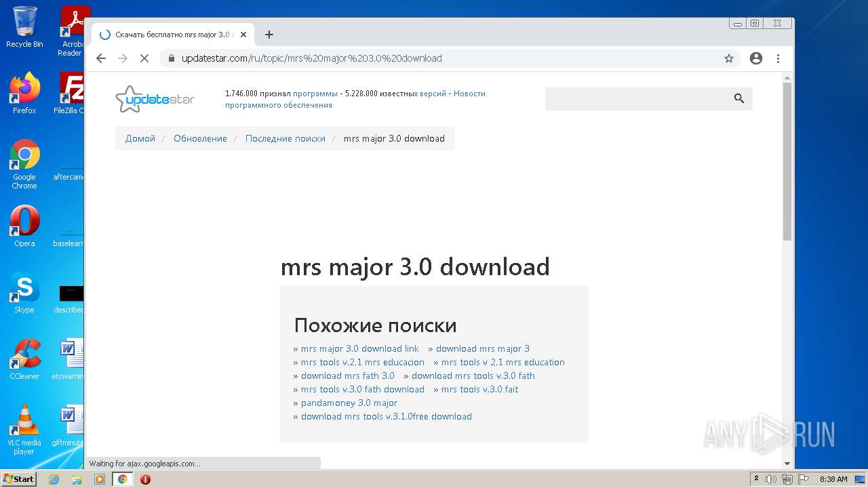
Task: Open the 'mrs major 3.0 download link' search
Action: (360, 348)
